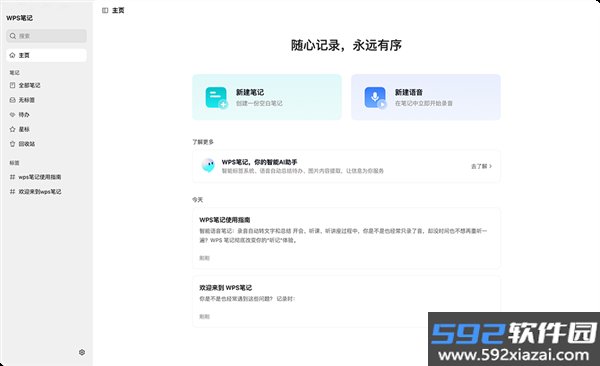Open the 欢迎来到 WPS笔记 note card
This screenshot has width=600, height=366.
tap(346, 301)
